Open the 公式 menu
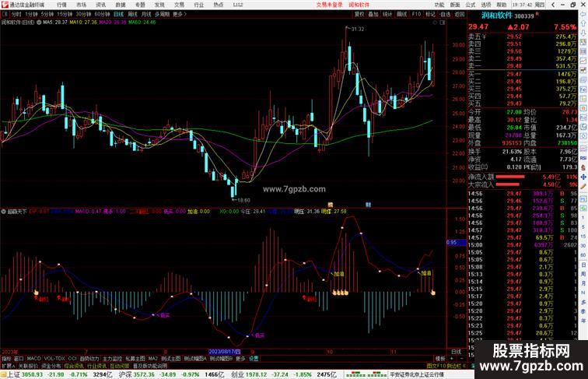 point(471,5)
